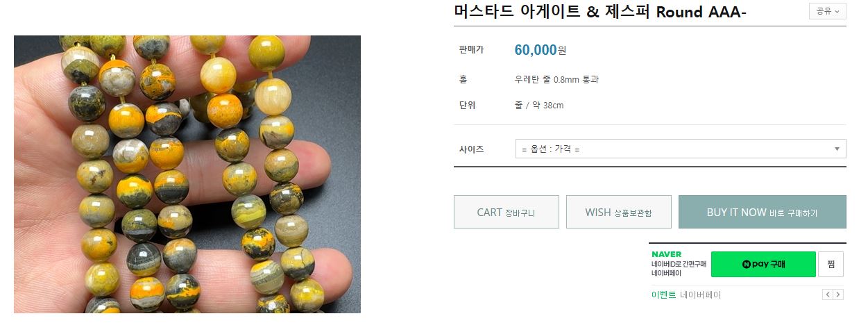Pay with the green N pay 구매 button
868x332 pixels.
(x=763, y=264)
